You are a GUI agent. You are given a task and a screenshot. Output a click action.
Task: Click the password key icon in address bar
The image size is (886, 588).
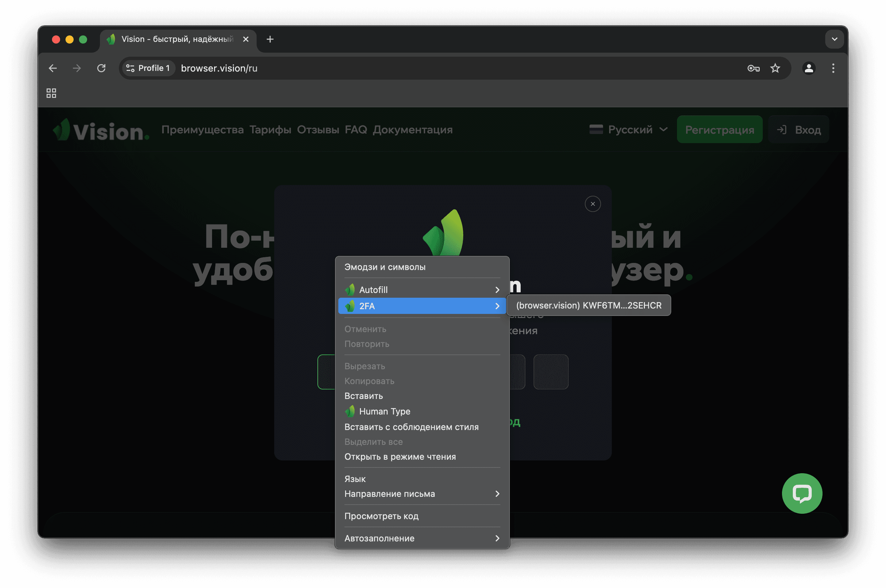click(x=753, y=68)
